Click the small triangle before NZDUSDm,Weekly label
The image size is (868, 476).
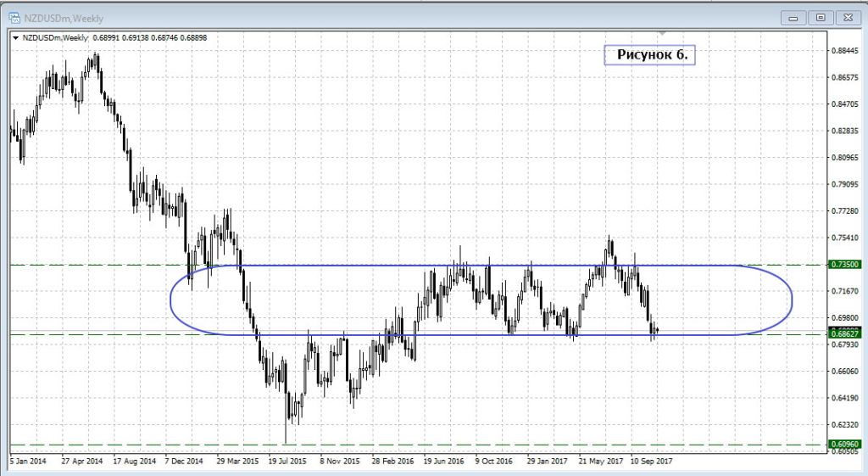click(x=15, y=37)
